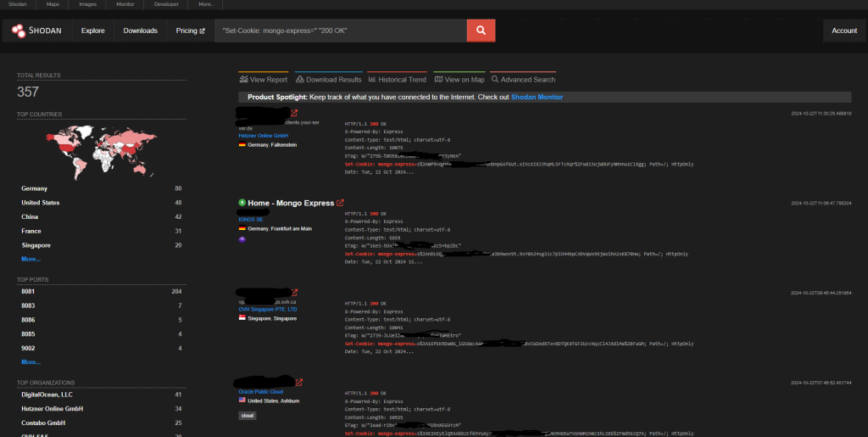The width and height of the screenshot is (868, 437).
Task: Open external link icon of OVH Singapore result
Action: point(294,293)
